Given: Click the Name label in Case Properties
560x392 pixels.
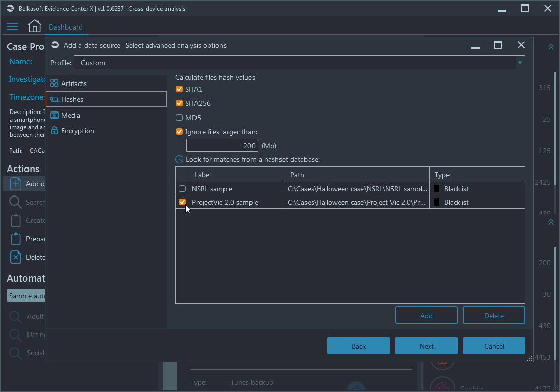Looking at the screenshot, I should pyautogui.click(x=21, y=62).
